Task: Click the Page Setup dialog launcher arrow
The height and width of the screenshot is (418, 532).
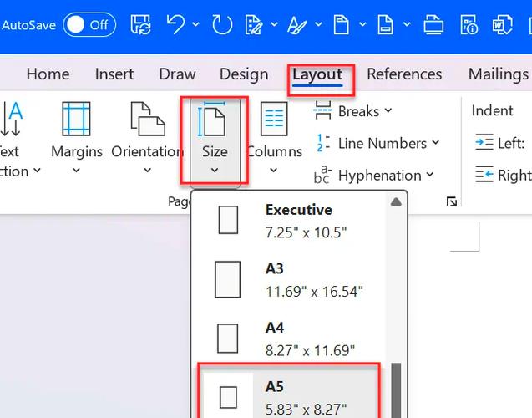Action: tap(452, 201)
